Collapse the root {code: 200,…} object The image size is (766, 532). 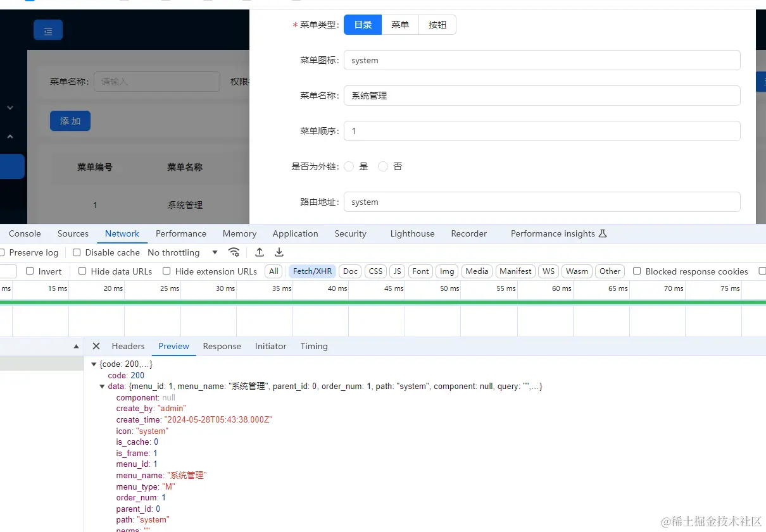coord(94,364)
